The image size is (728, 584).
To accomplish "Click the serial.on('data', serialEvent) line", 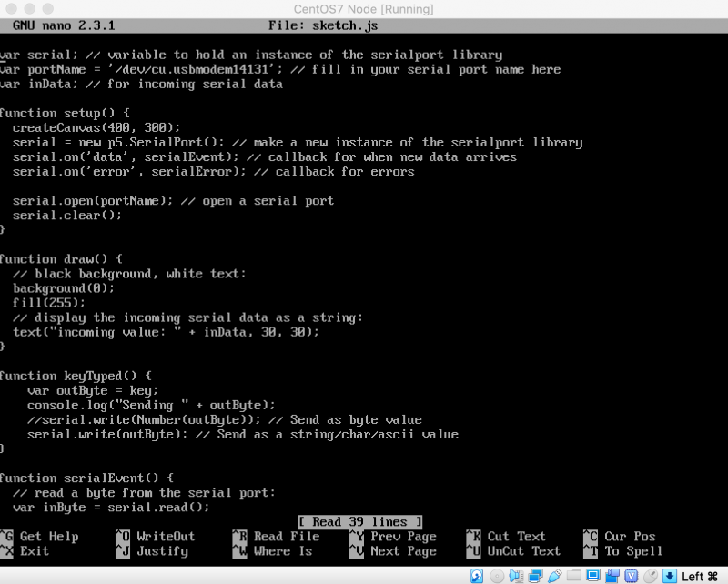I will (265, 156).
